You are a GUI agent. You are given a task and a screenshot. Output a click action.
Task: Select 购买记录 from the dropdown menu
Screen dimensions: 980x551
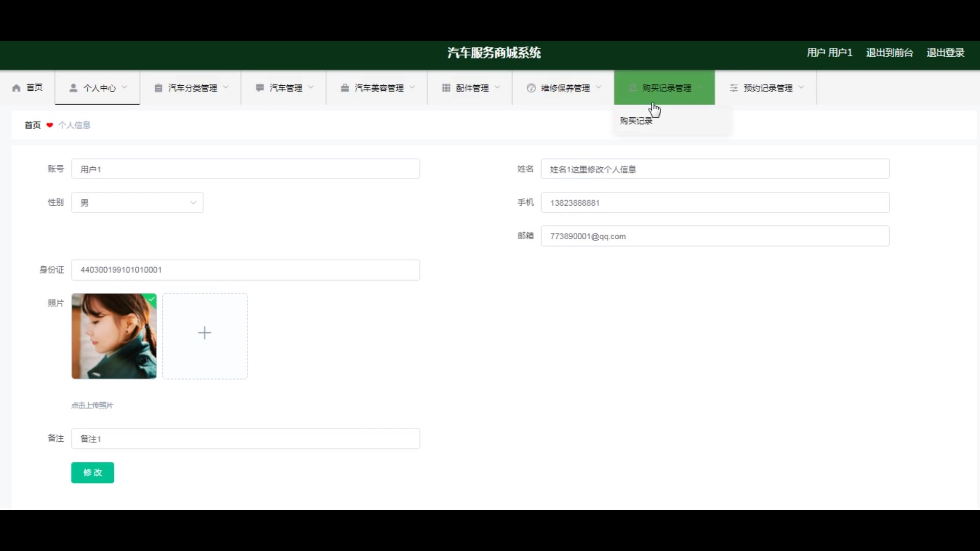coord(636,121)
